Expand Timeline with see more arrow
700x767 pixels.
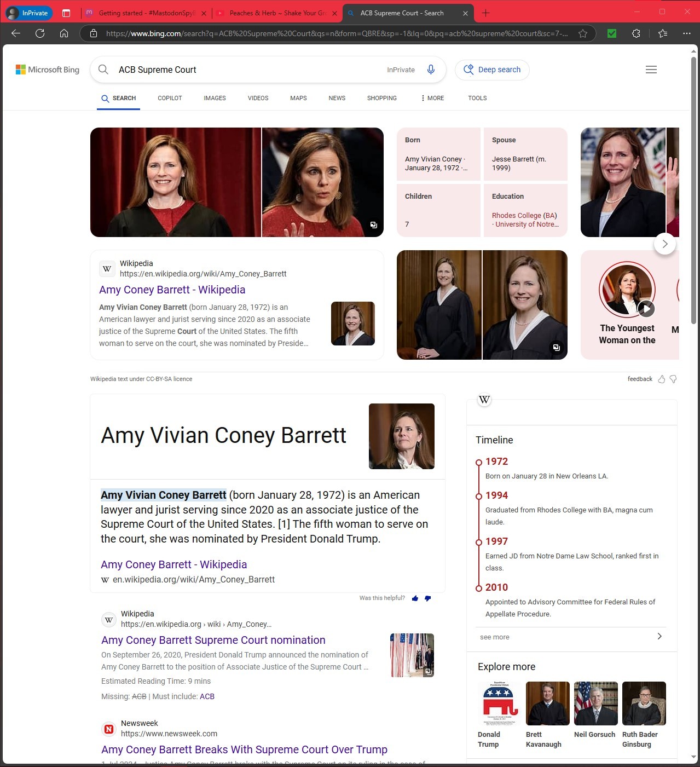[x=659, y=636]
